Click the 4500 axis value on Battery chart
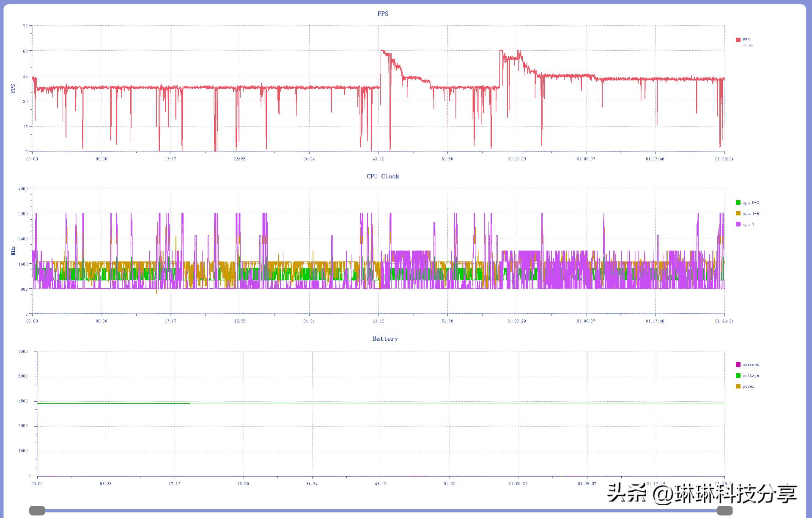This screenshot has width=812, height=518. click(x=23, y=401)
